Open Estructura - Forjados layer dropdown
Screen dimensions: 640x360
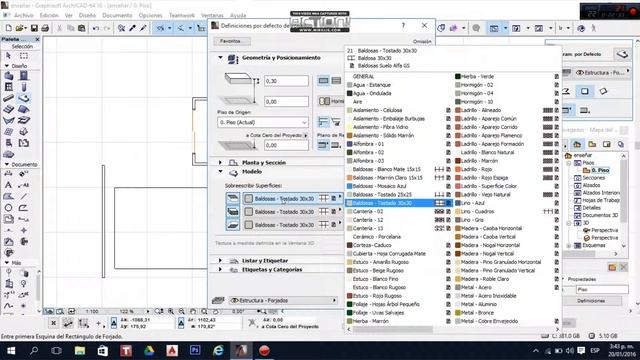pos(283,300)
